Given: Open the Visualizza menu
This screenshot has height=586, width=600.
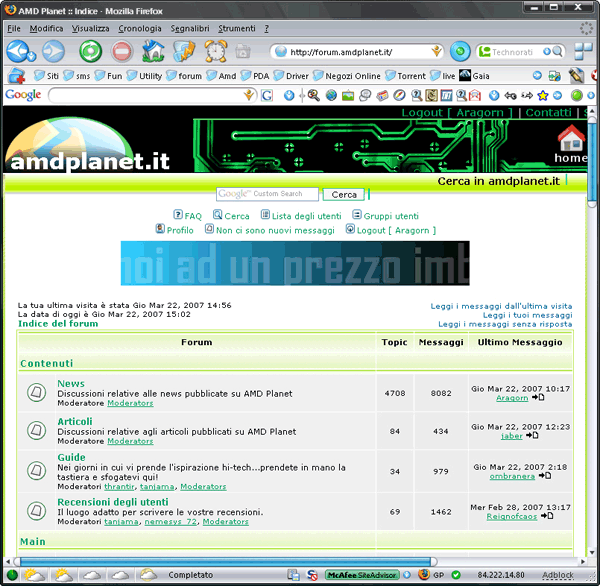Looking at the screenshot, I should pyautogui.click(x=91, y=28).
